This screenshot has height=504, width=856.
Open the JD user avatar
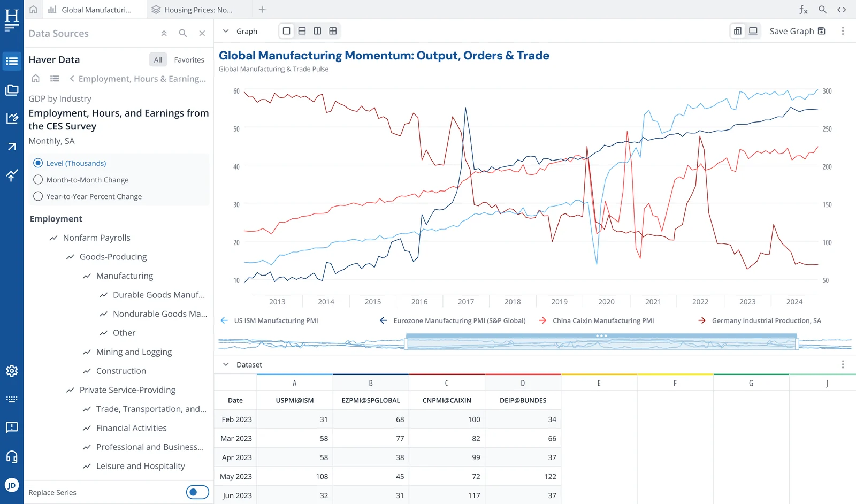[12, 485]
